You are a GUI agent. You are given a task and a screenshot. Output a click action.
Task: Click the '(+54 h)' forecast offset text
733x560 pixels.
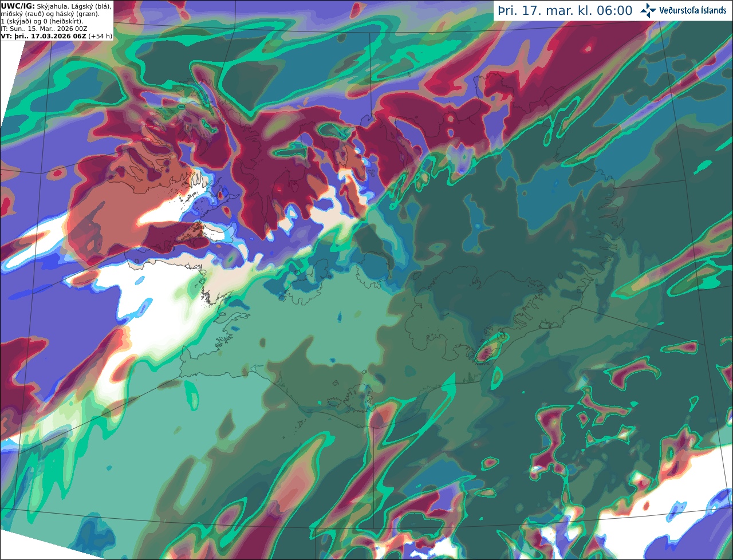100,36
